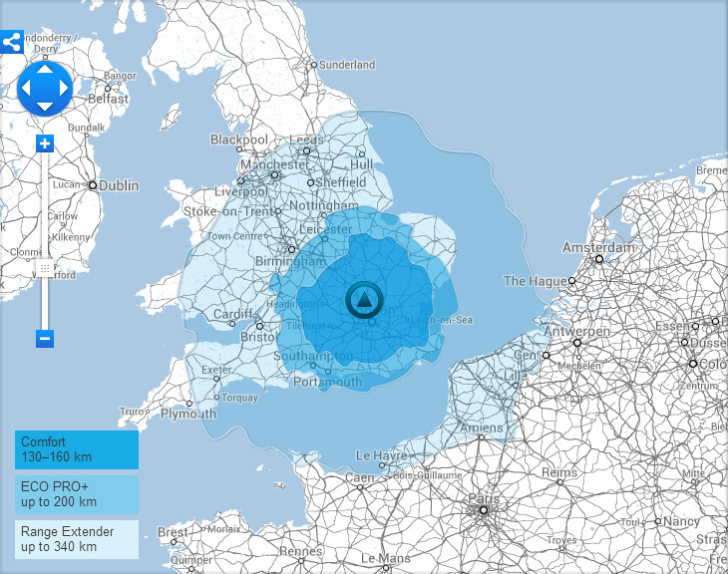Click the Amsterdam city marker
The image size is (728, 574).
[599, 259]
